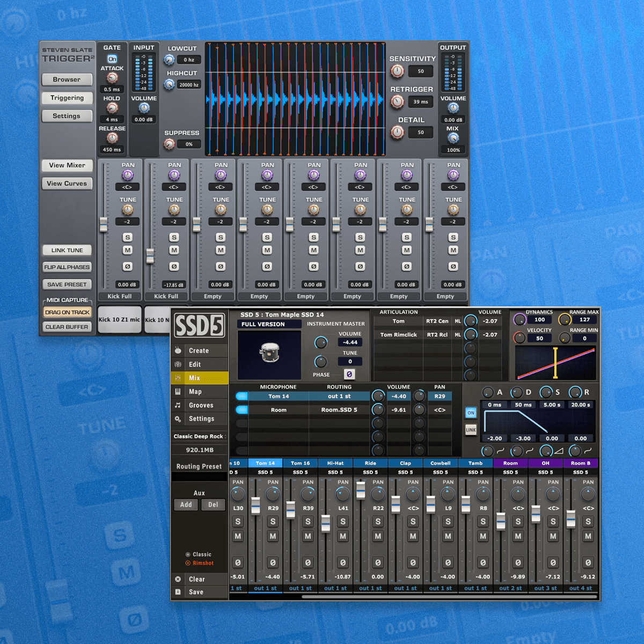
Task: Click the Tom articulation volume knob
Action: tap(471, 321)
